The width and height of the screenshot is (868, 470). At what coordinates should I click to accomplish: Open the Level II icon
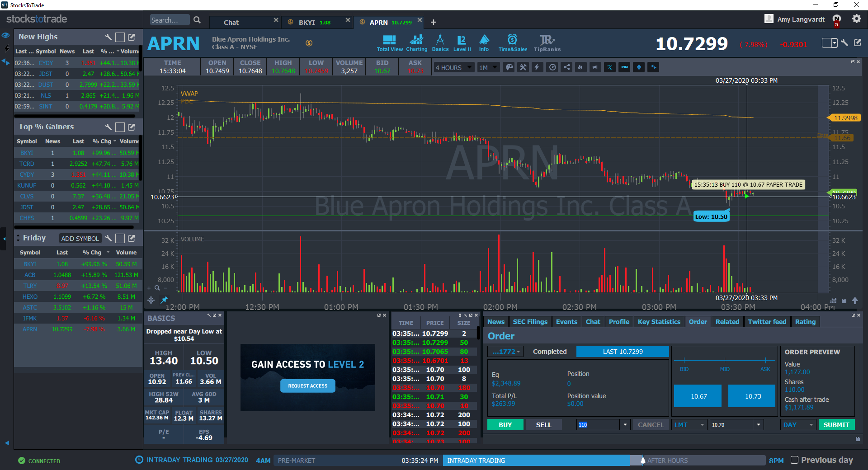click(x=462, y=43)
